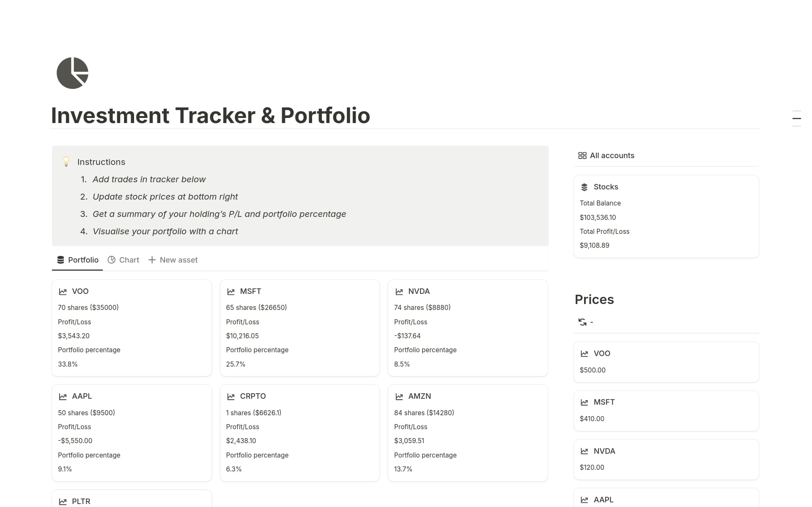Screen dimensions: 812x507
Task: Click the chart icon on the AAPL card
Action: pyautogui.click(x=62, y=396)
